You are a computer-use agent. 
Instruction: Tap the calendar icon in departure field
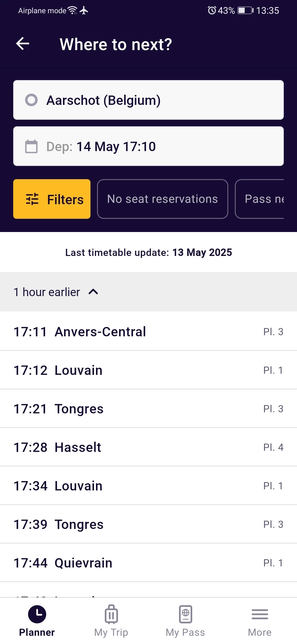(x=31, y=146)
